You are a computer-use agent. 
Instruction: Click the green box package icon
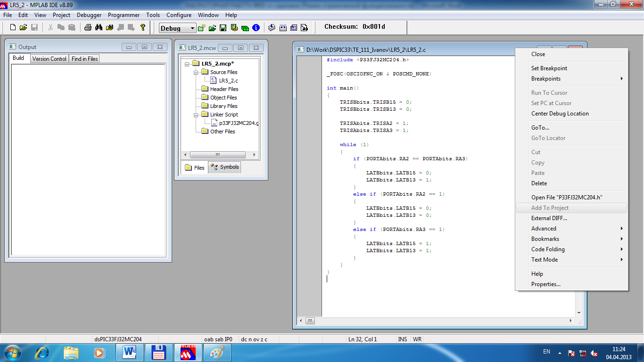pos(245,28)
